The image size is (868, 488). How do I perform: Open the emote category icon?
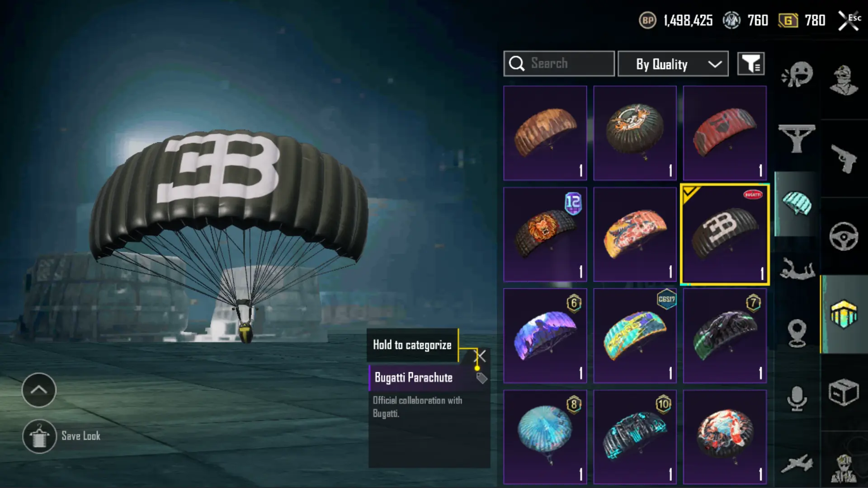(x=797, y=75)
